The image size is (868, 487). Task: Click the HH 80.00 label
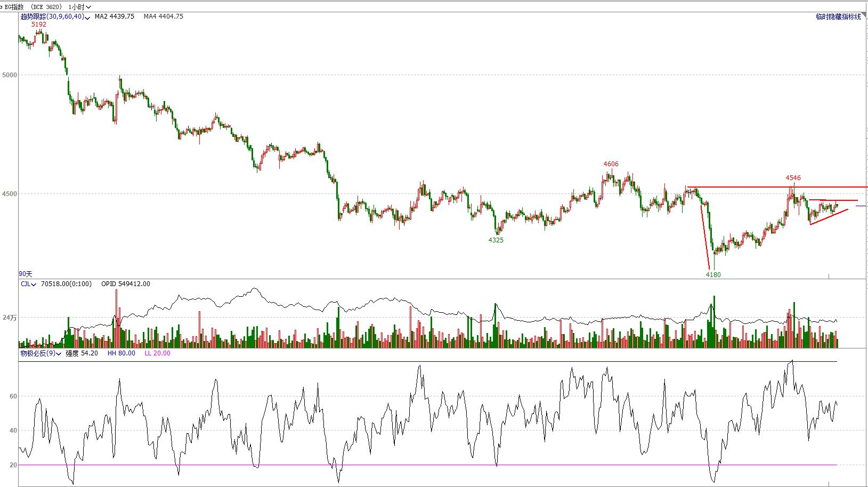(x=121, y=353)
